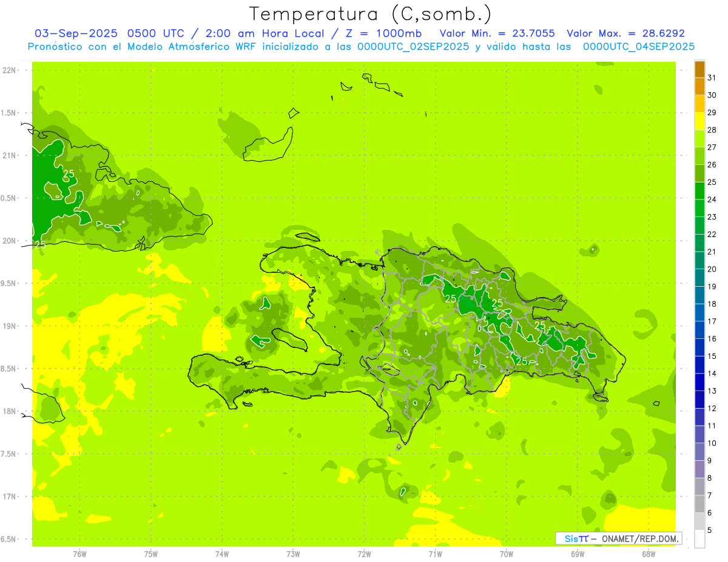Click the '19N' latitude axis label
The image size is (728, 562).
[x=10, y=326]
